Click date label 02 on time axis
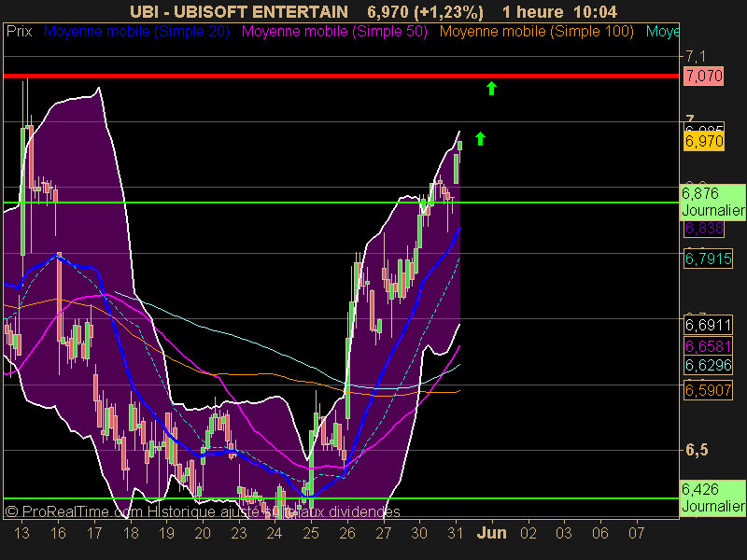 coord(529,533)
